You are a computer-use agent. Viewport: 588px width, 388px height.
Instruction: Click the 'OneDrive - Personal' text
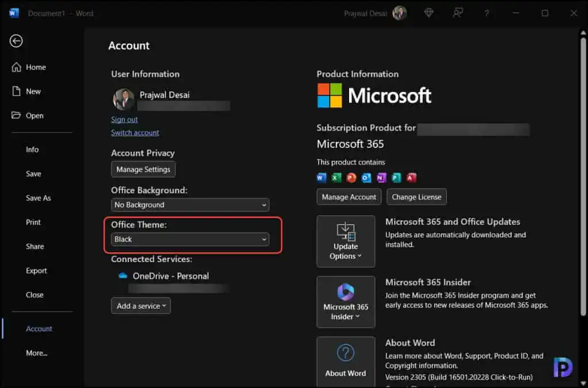pyautogui.click(x=171, y=276)
